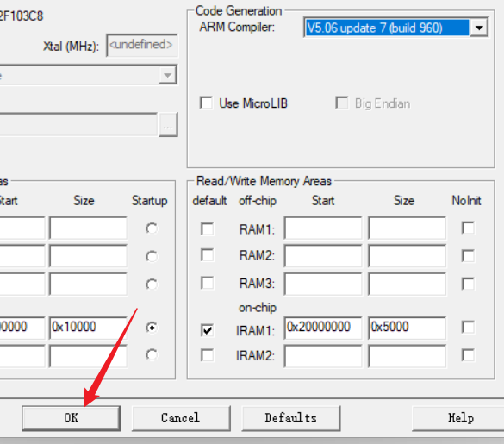This screenshot has width=504, height=444.
Task: Enable NoInit for RAM1
Action: [468, 228]
